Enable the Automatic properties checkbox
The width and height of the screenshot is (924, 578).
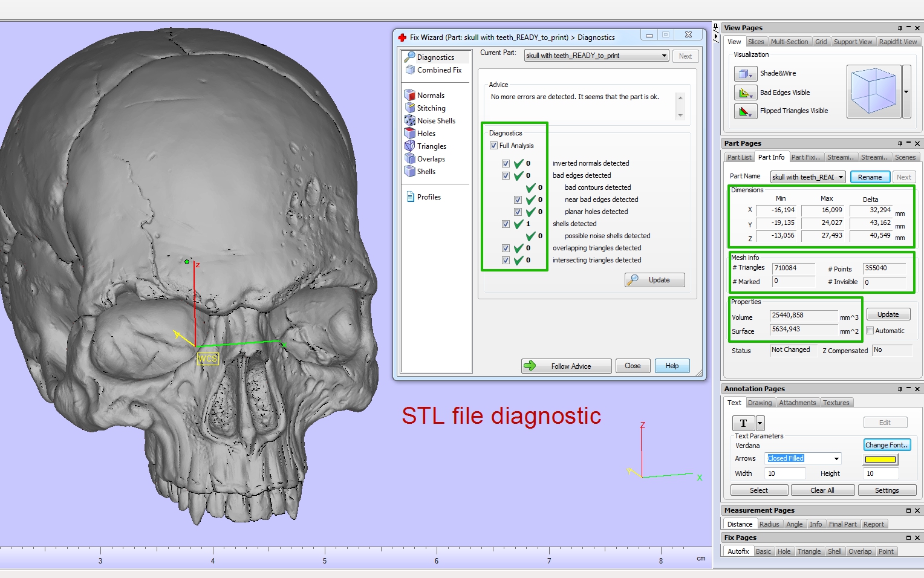coord(870,331)
